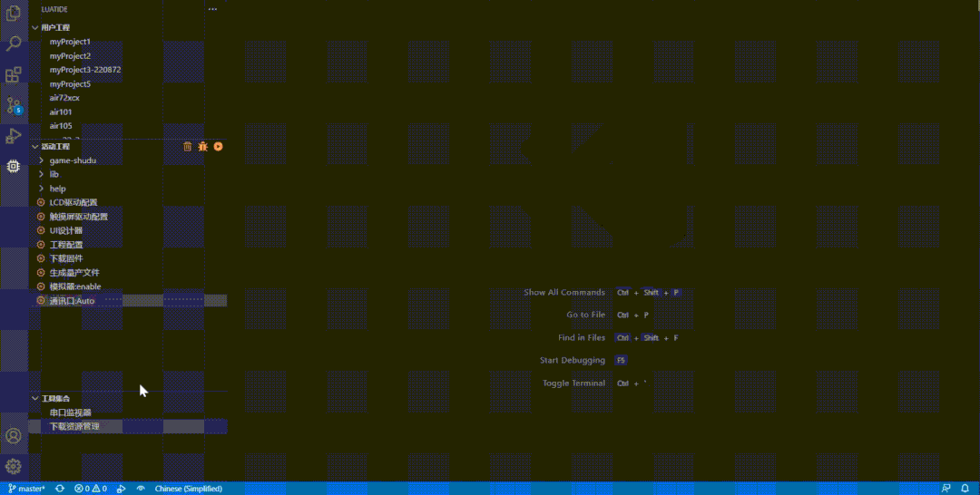Collapse the 活动工程 section
980x495 pixels.
click(35, 147)
